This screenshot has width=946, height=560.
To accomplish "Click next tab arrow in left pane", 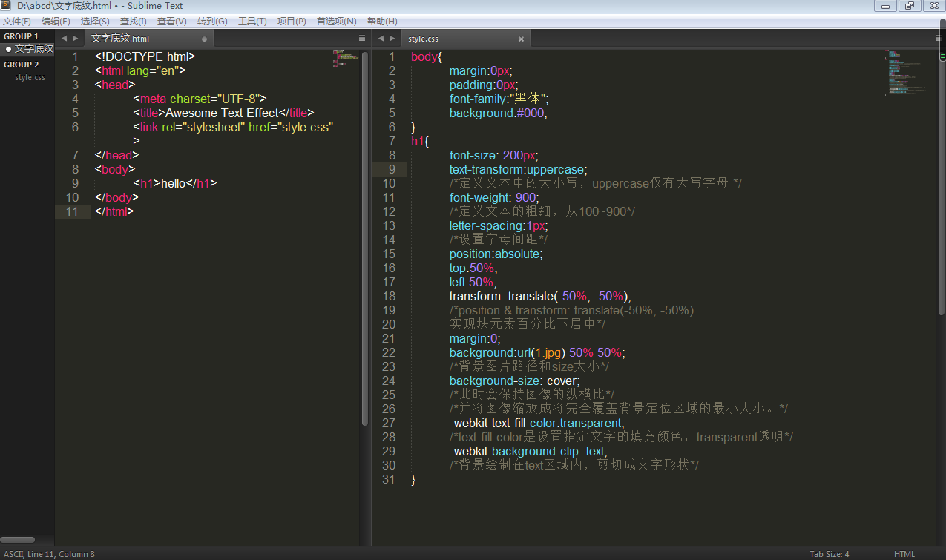I will (x=75, y=39).
